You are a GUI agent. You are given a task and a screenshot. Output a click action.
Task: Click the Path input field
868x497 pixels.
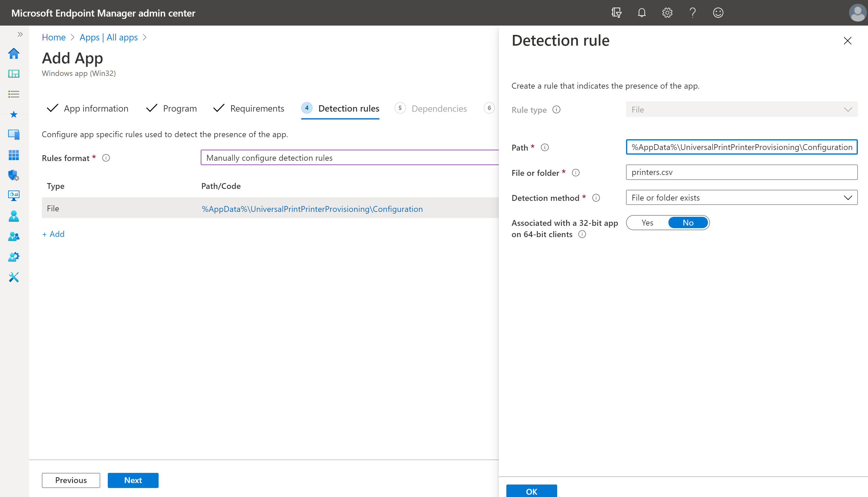[x=741, y=147]
